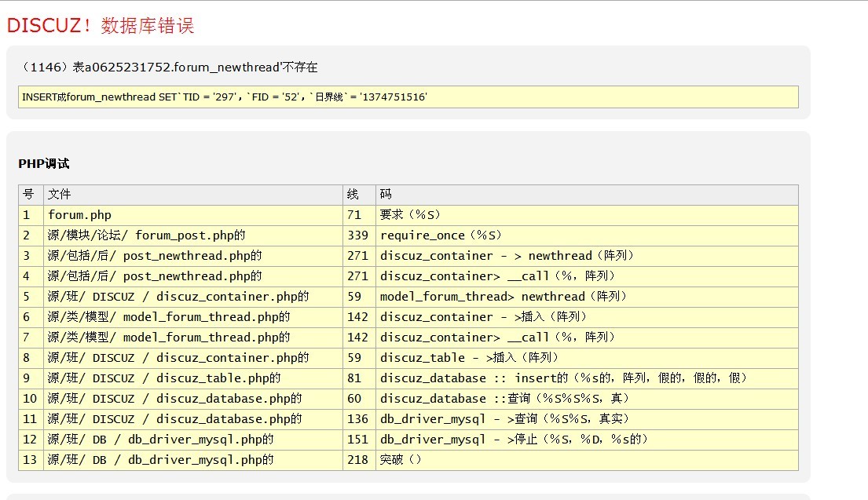Select row 12 file "db_driver_mysql.php的"
This screenshot has height=500, width=868.
pos(201,440)
